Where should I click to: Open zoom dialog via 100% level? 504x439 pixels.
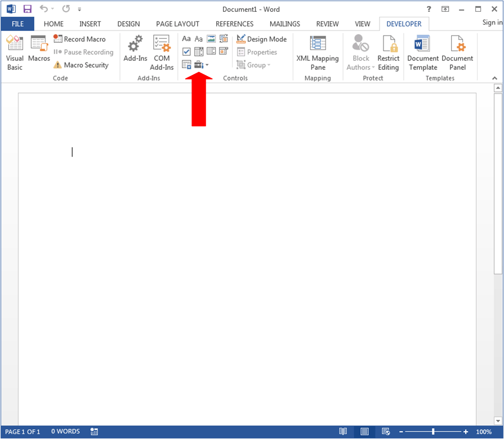tap(484, 432)
